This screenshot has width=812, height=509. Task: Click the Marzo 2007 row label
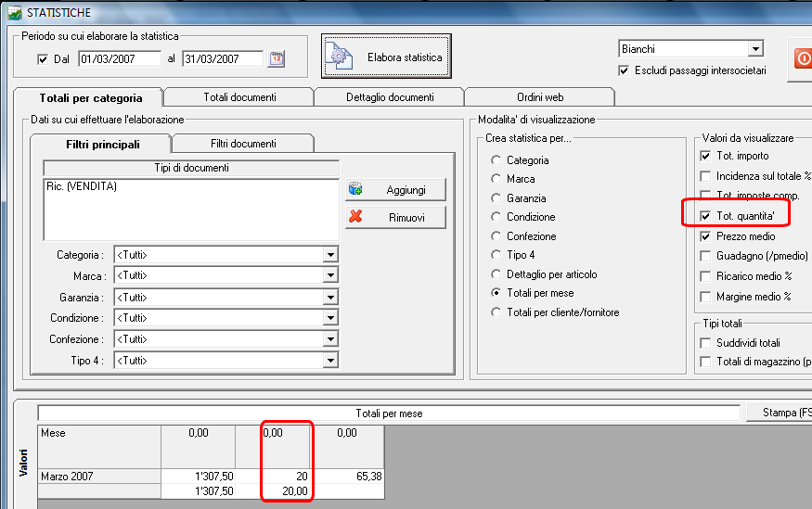tap(99, 476)
